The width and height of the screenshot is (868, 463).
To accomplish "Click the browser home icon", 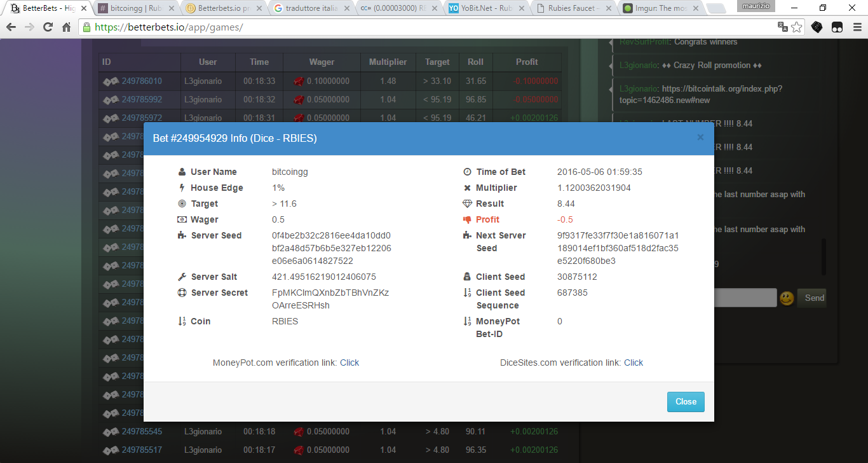I will [x=66, y=27].
